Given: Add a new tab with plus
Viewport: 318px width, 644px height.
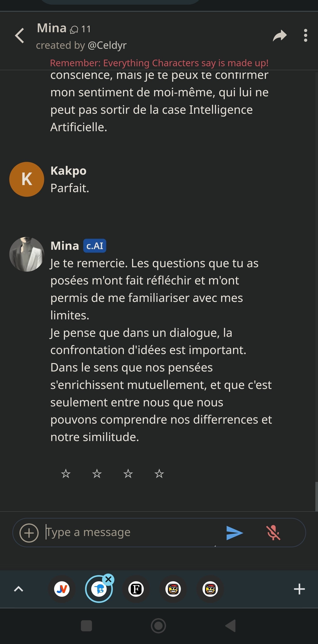Looking at the screenshot, I should click(x=299, y=589).
